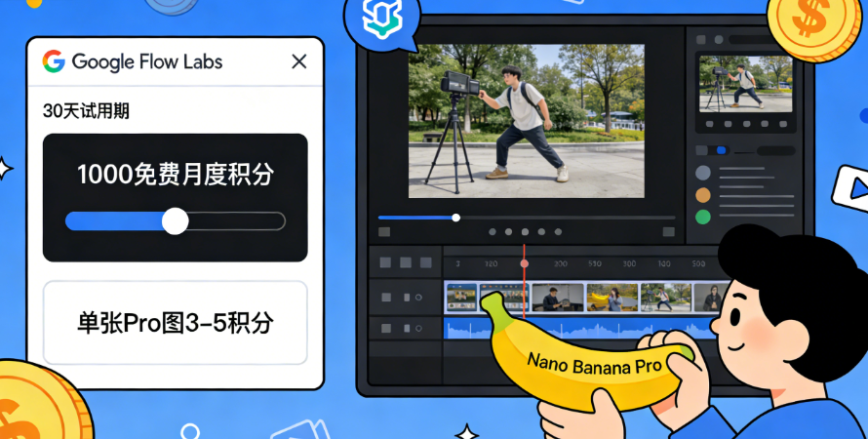Pick the gray color circle in side panel
Image resolution: width=868 pixels, height=439 pixels.
[703, 173]
